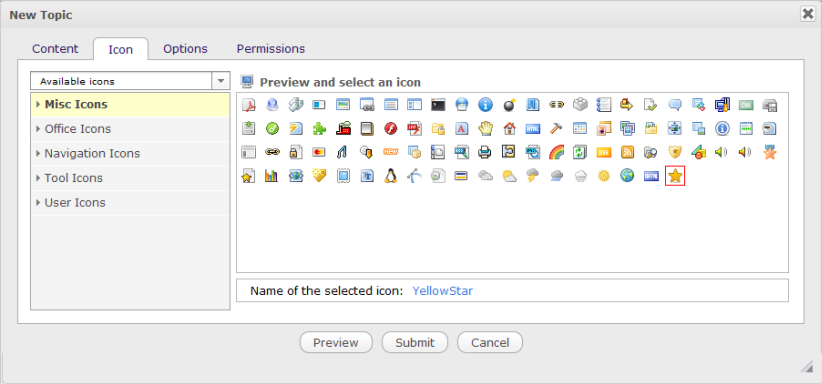
Task: Choose the orange NEW badge icon
Action: [390, 152]
